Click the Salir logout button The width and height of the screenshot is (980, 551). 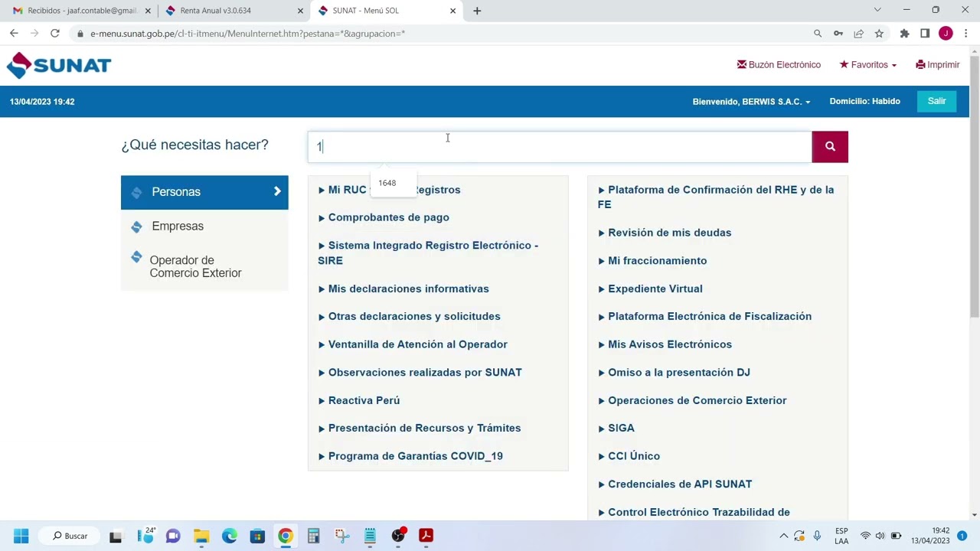tap(936, 101)
